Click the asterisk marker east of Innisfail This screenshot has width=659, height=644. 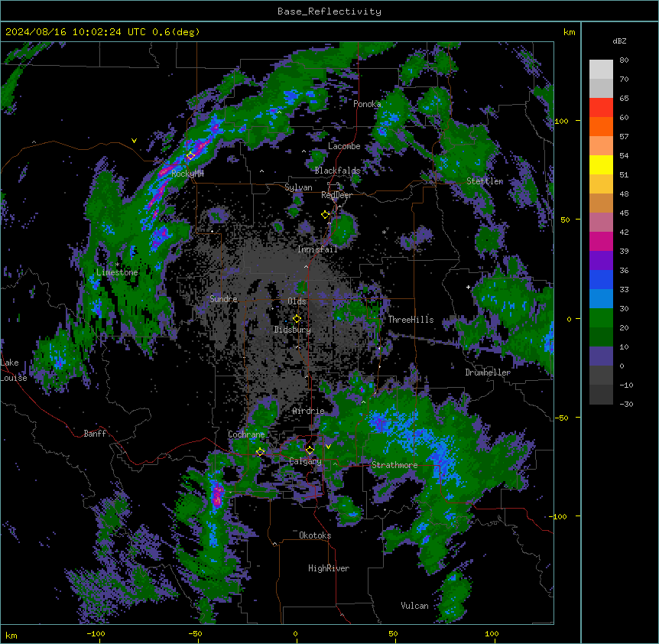[384, 232]
